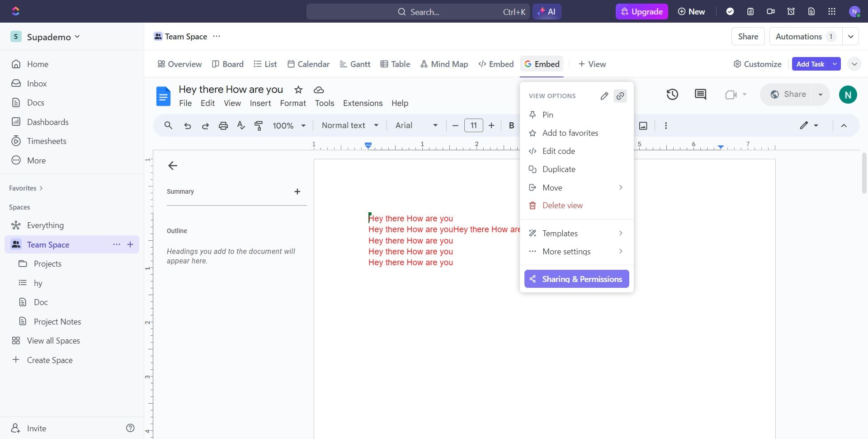Open Google Docs version history clock icon

(672, 94)
